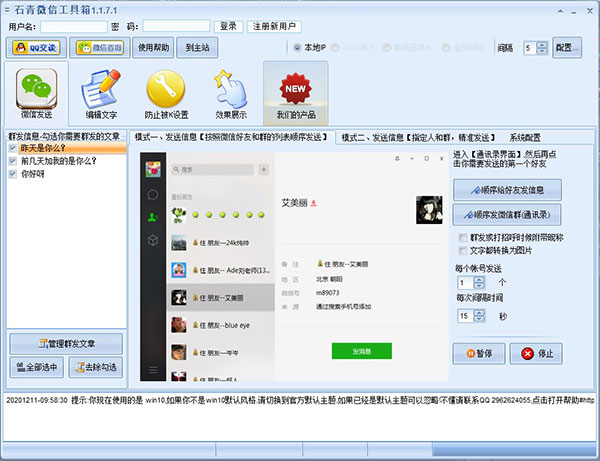The width and height of the screenshot is (600, 461).
Task: Switch to 模式二 指定人和群 tab
Action: 418,138
